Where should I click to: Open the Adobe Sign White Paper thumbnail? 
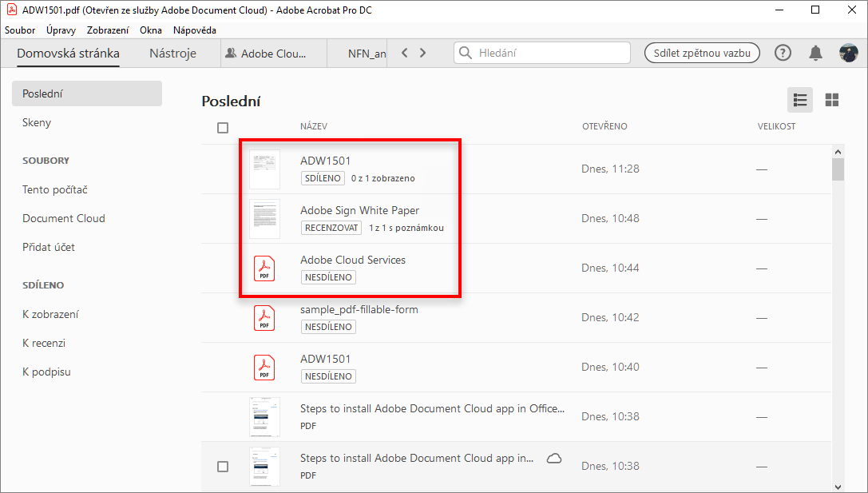pyautogui.click(x=264, y=219)
